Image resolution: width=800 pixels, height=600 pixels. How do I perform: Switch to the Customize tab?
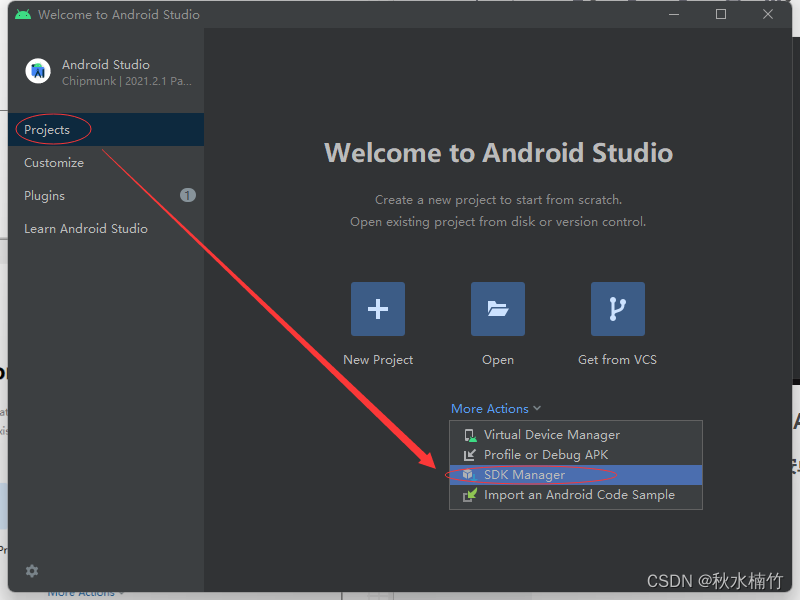point(106,163)
